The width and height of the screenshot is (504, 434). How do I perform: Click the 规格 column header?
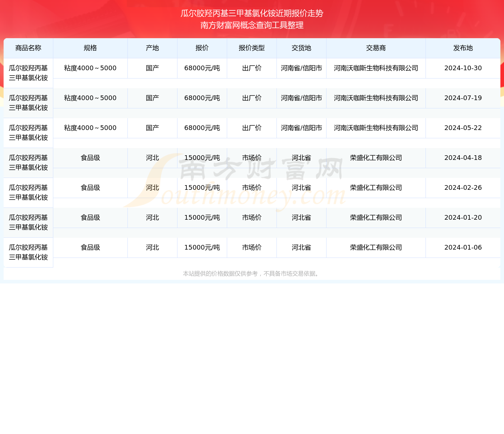click(90, 48)
